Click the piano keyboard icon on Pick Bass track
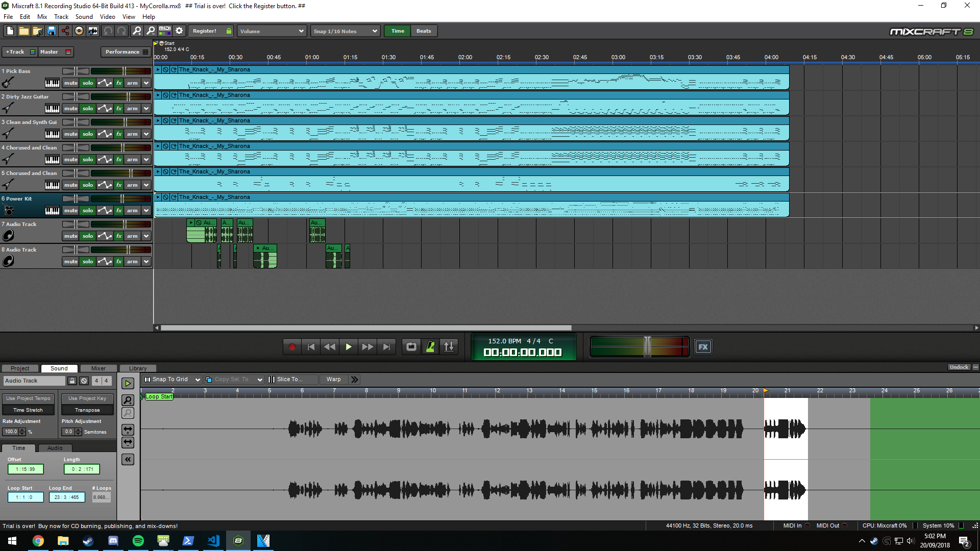This screenshot has height=551, width=980. (52, 83)
